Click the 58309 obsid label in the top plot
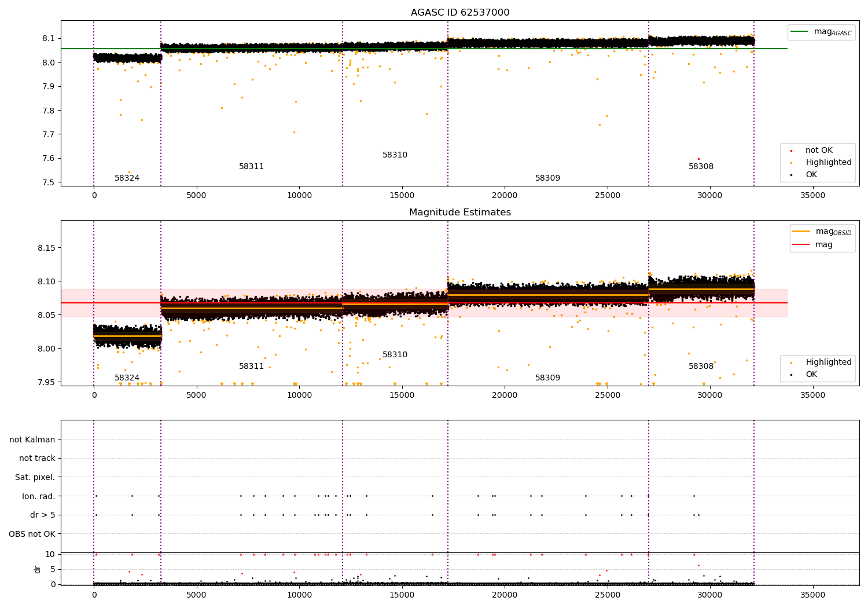 (x=547, y=178)
